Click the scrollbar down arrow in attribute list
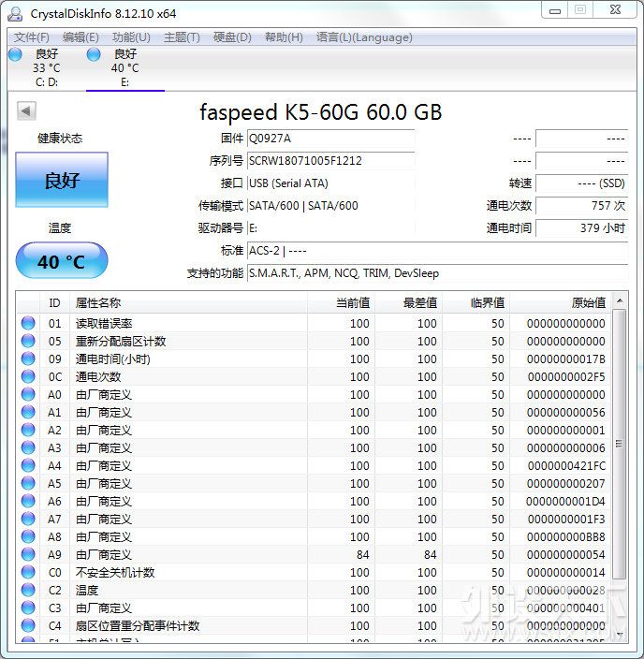 click(x=620, y=634)
